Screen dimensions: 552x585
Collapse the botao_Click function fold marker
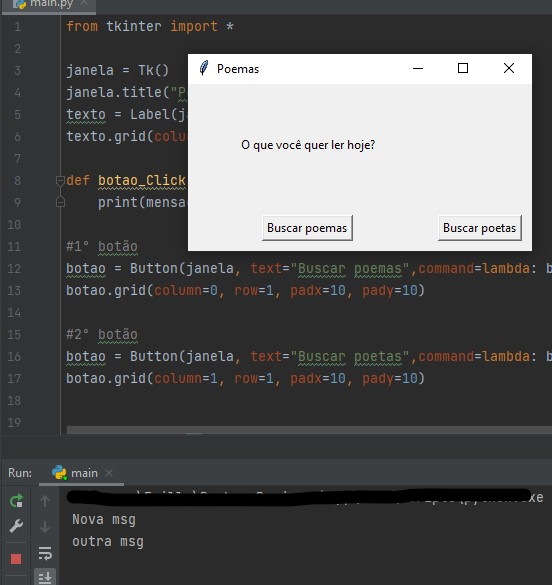[60, 181]
